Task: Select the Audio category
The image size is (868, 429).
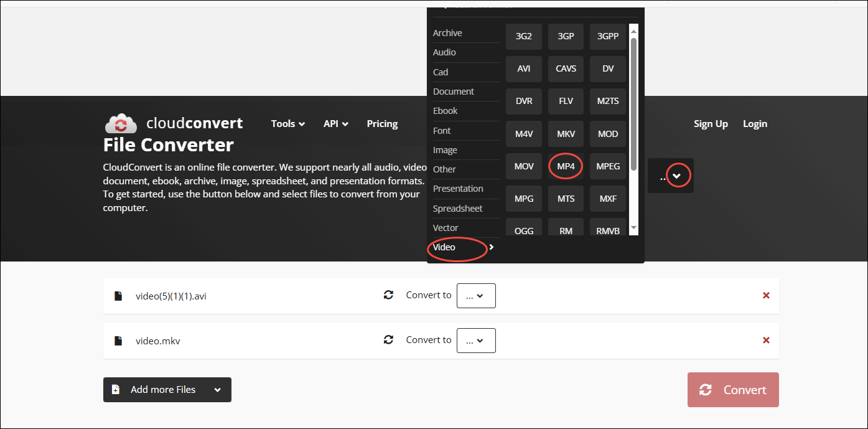Action: pos(466,52)
